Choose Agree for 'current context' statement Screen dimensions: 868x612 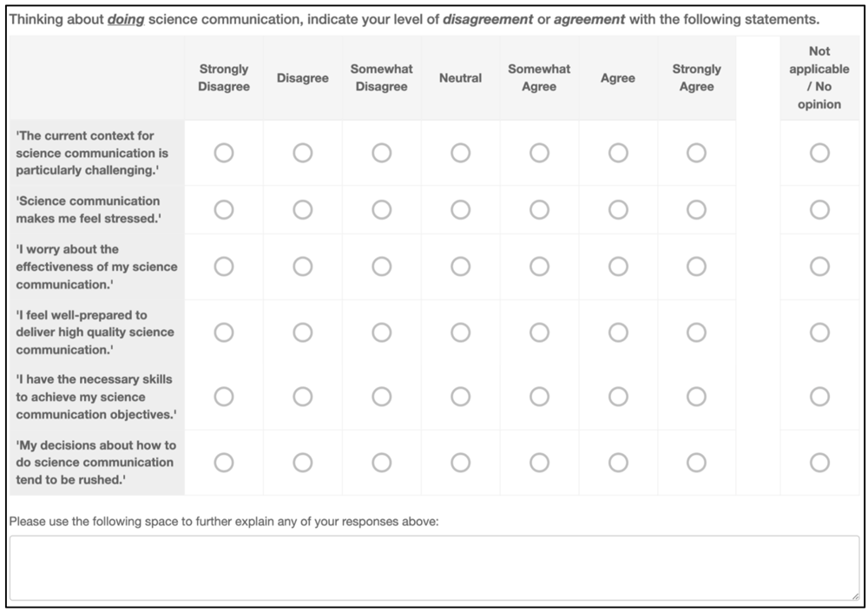[618, 153]
